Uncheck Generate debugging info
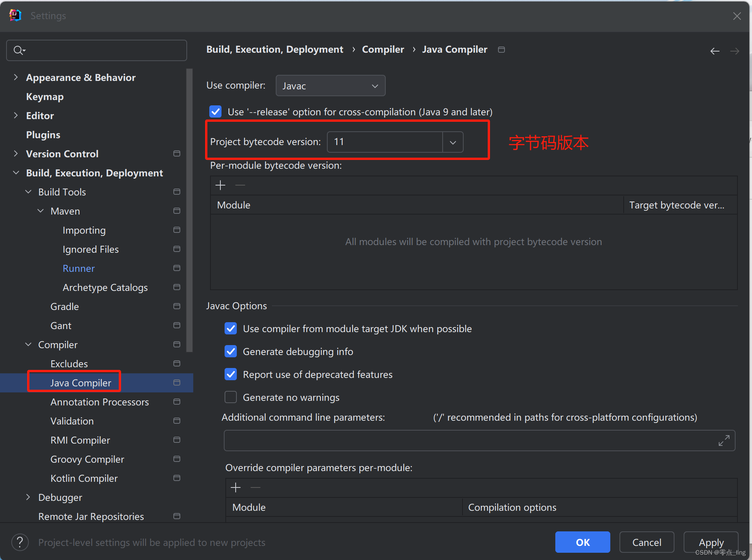 (231, 352)
